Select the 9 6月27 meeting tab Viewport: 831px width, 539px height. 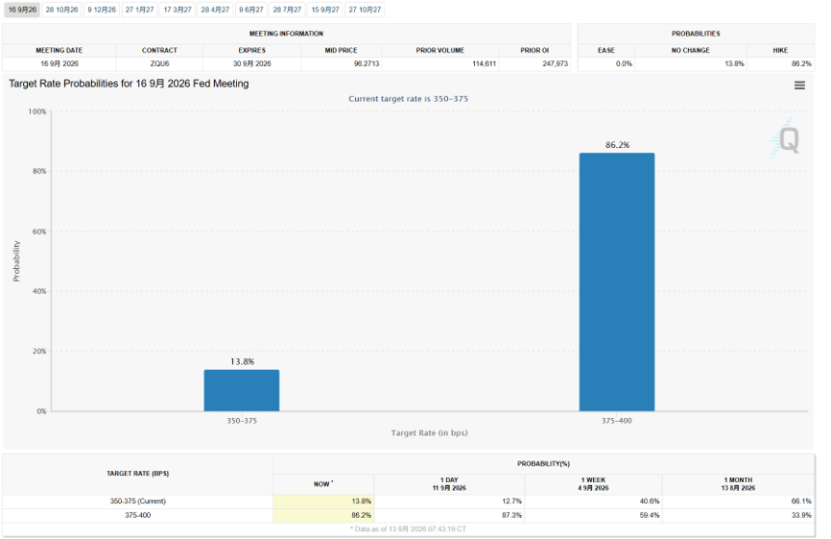(x=251, y=10)
